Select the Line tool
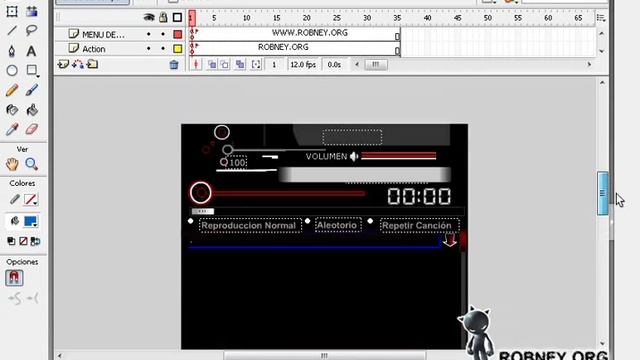 [x=12, y=31]
